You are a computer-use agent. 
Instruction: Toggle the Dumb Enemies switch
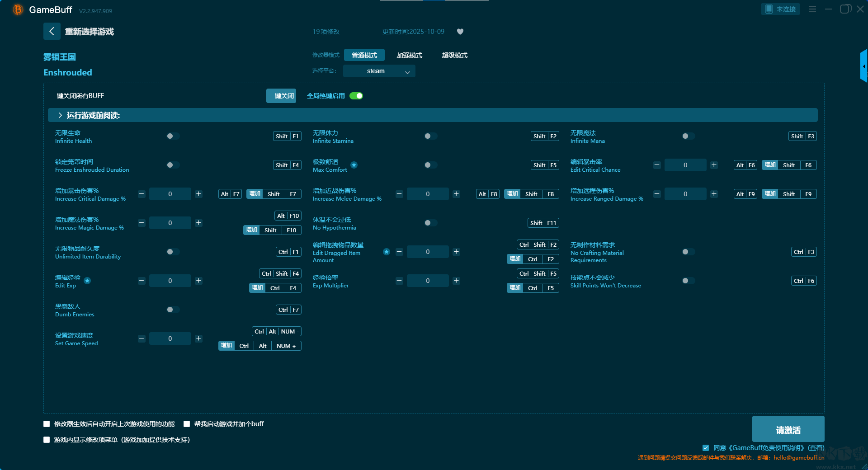pyautogui.click(x=173, y=310)
